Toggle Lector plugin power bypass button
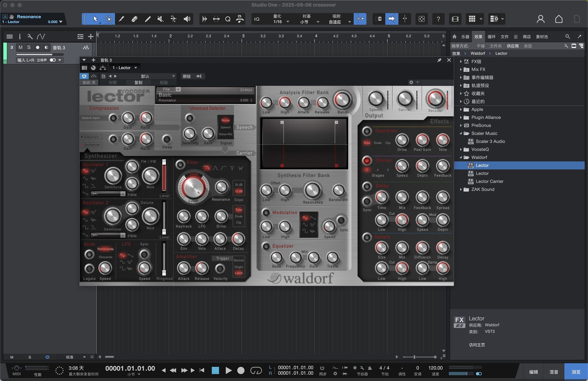The height and width of the screenshot is (381, 588). tap(84, 76)
